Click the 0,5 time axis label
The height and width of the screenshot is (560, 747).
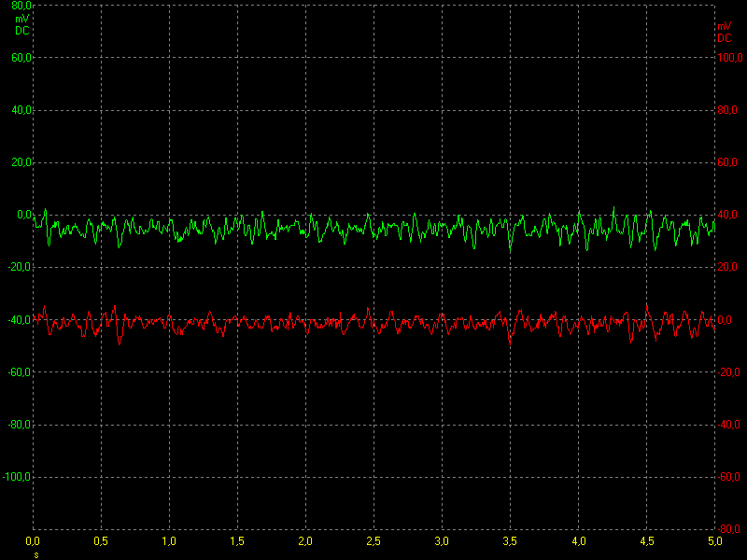pyautogui.click(x=101, y=541)
